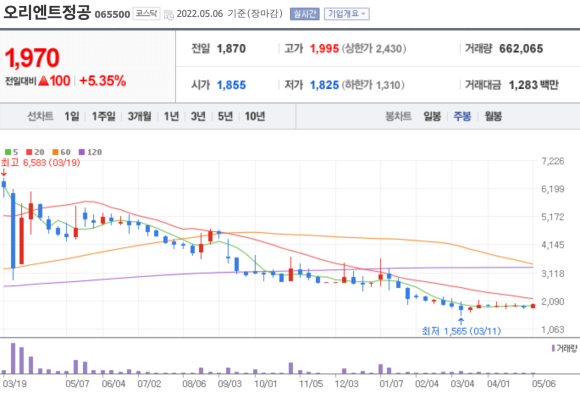580x393 pixels.
Task: Click the 7,226 y-axis price label
Action: pyautogui.click(x=553, y=161)
